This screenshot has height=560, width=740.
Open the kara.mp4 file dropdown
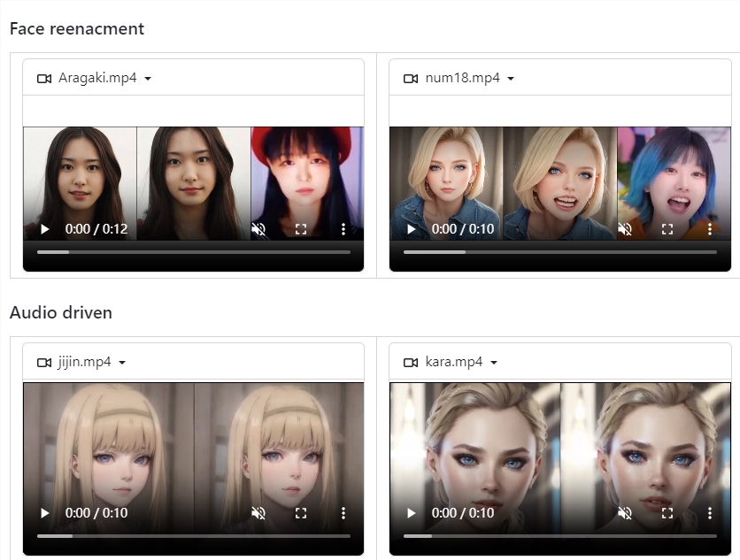(493, 362)
